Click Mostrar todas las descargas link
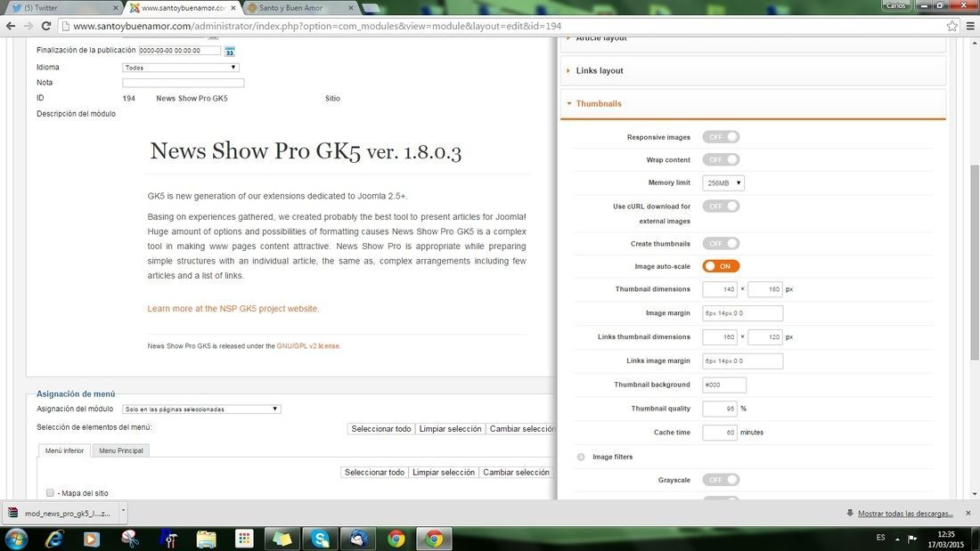Viewport: 980px width, 551px height. point(905,514)
